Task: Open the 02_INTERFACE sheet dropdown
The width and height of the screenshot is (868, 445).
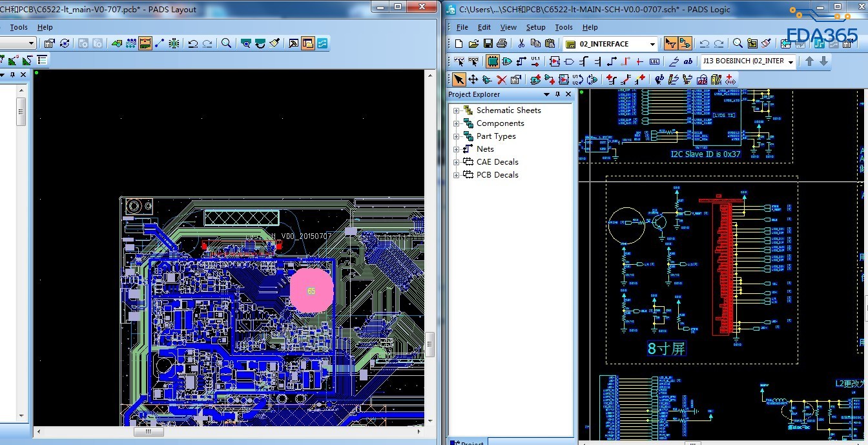Action: pyautogui.click(x=652, y=44)
